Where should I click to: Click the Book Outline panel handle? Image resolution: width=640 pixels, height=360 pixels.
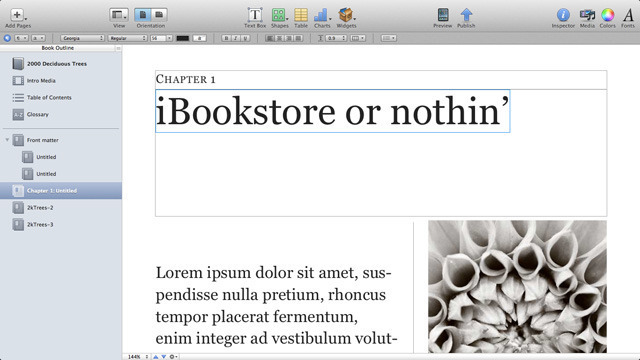click(118, 48)
